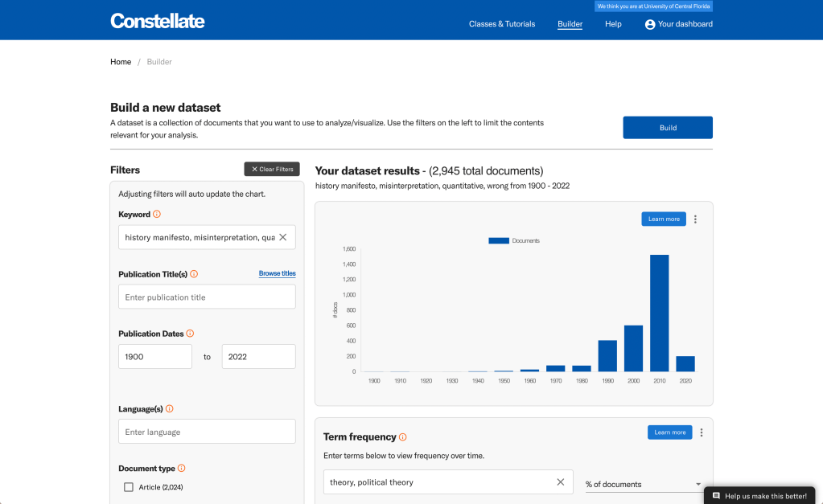Expand the '% of documents' dropdown
Screen dimensions: 823x504
[644, 485]
